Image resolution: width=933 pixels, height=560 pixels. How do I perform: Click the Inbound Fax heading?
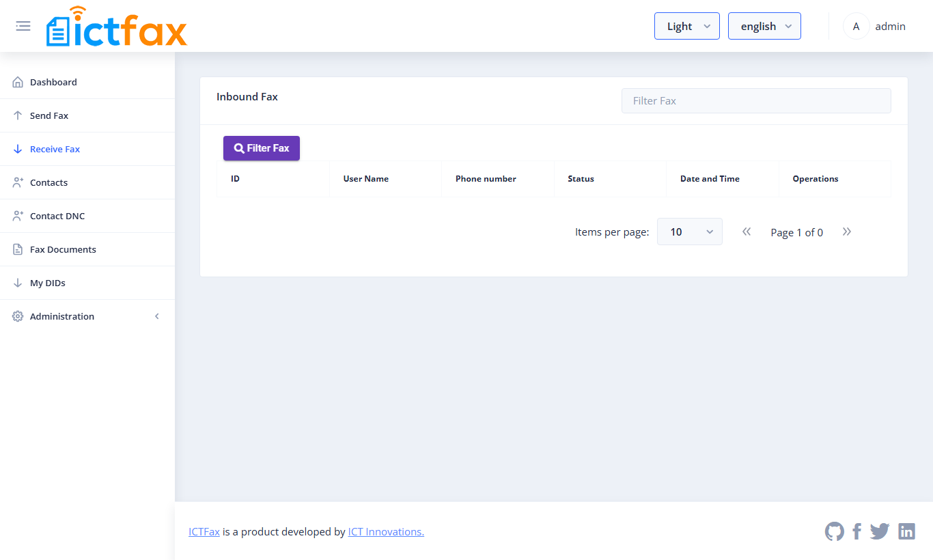tap(247, 96)
